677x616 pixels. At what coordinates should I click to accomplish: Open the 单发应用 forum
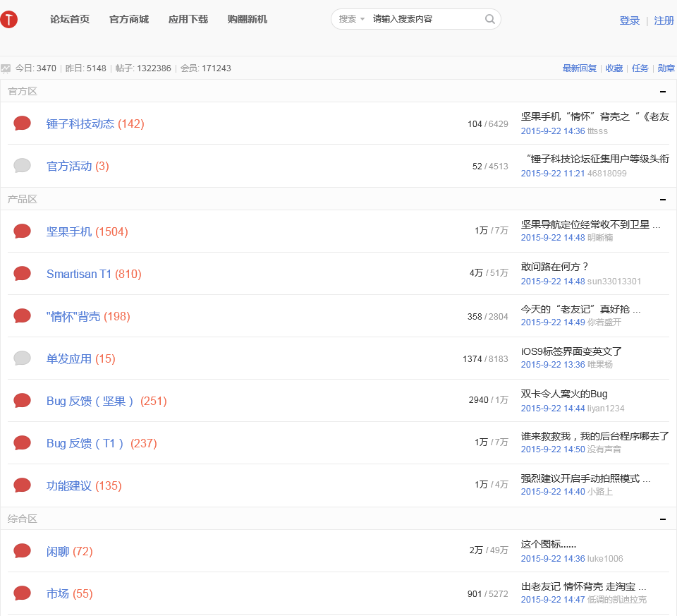[x=69, y=359]
